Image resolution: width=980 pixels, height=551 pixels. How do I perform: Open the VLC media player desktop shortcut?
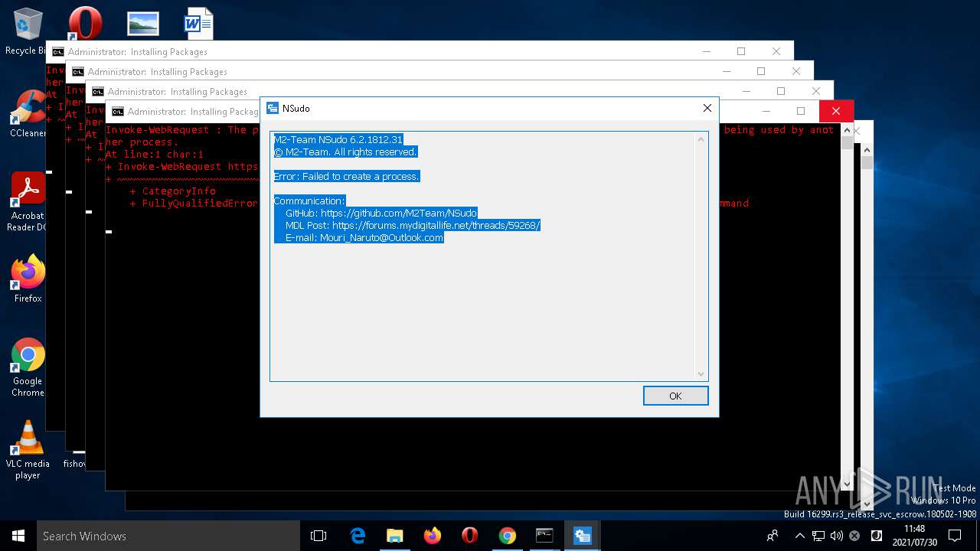pyautogui.click(x=28, y=450)
